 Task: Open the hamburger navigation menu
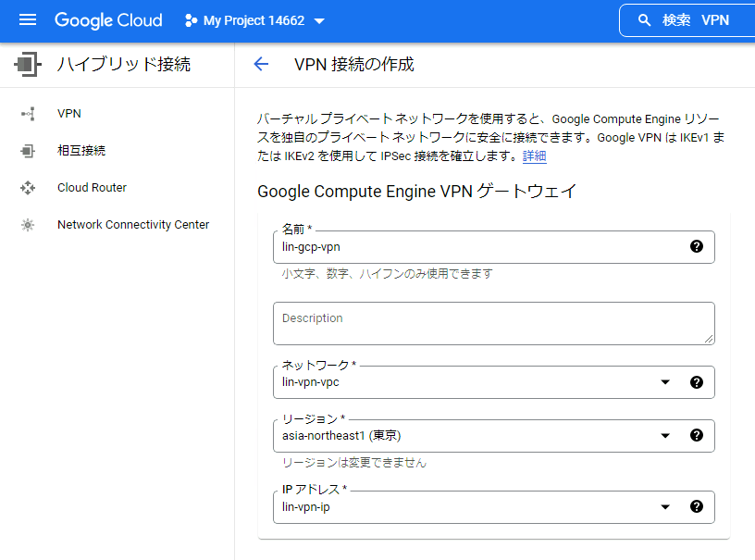[x=28, y=20]
